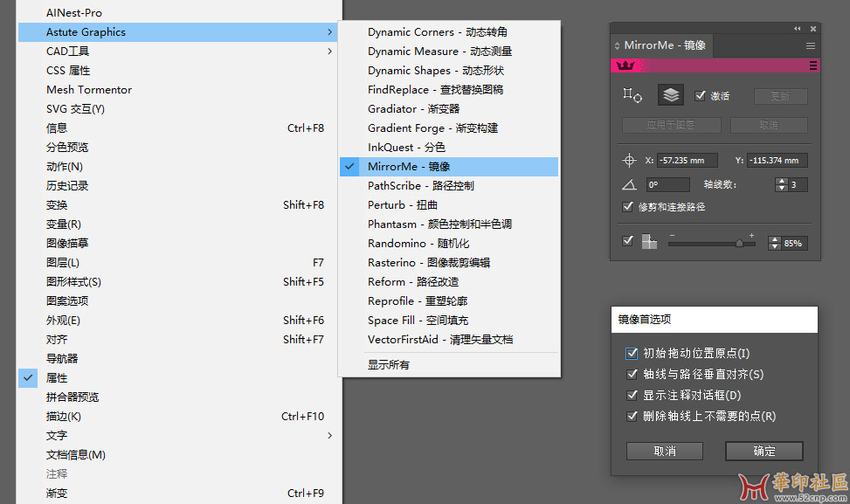This screenshot has width=850, height=504.
Task: Click the X coordinate field
Action: (x=688, y=161)
